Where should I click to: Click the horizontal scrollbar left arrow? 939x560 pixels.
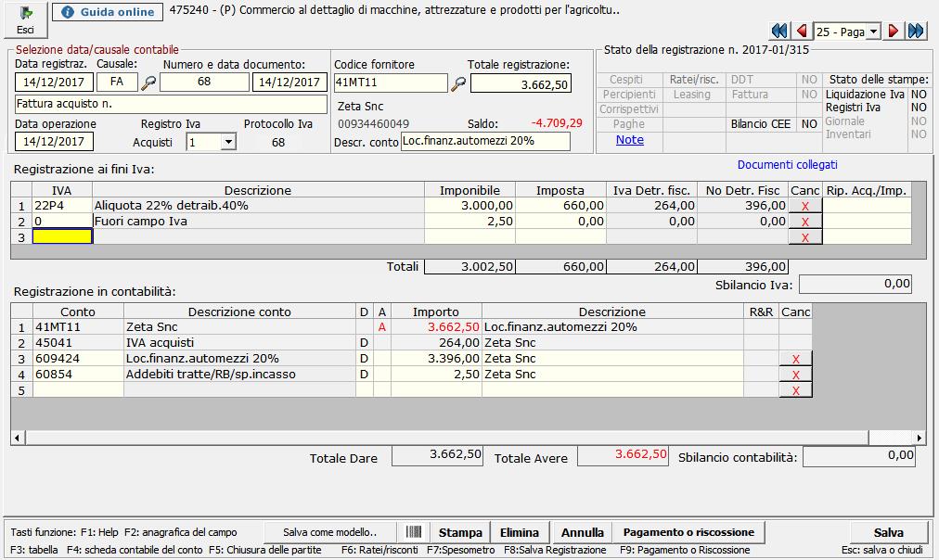coord(17,438)
